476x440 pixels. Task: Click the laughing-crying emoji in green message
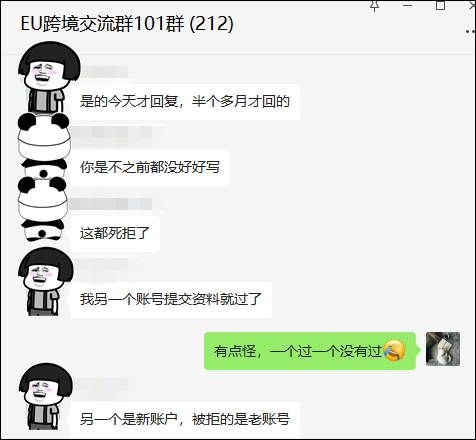click(x=394, y=350)
